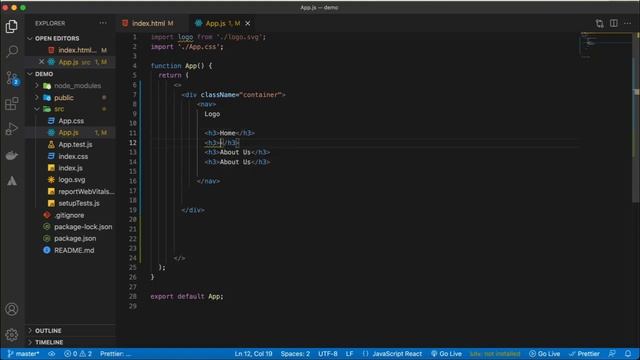Open the Extensions view
The width and height of the screenshot is (640, 360).
click(12, 103)
